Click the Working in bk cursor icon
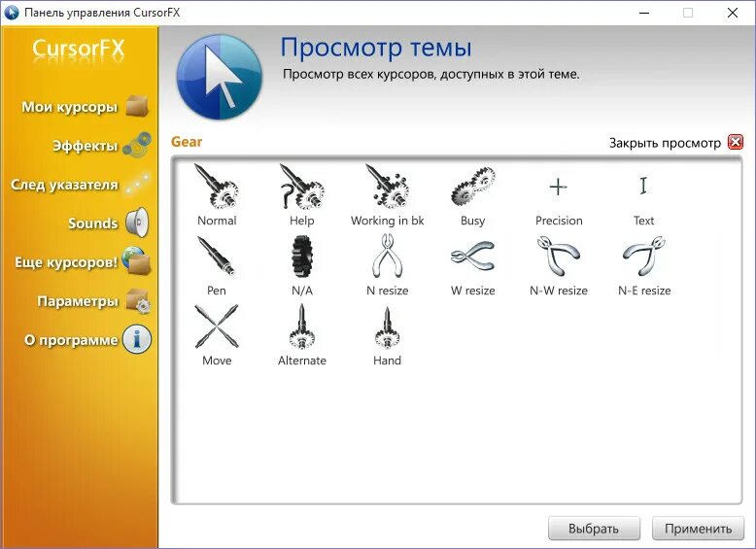 [x=387, y=187]
